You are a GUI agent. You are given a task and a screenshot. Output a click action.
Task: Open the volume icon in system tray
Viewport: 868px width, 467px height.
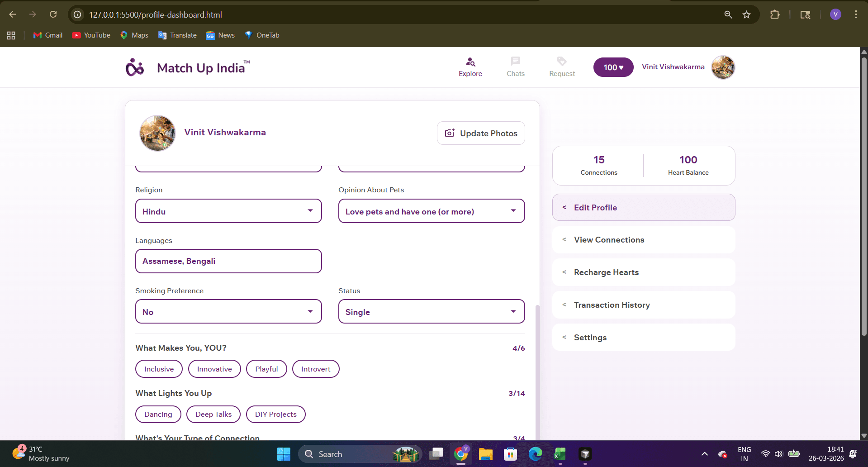point(778,454)
